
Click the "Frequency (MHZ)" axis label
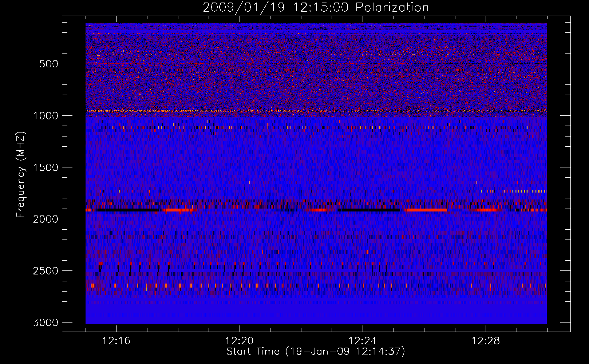(21, 174)
